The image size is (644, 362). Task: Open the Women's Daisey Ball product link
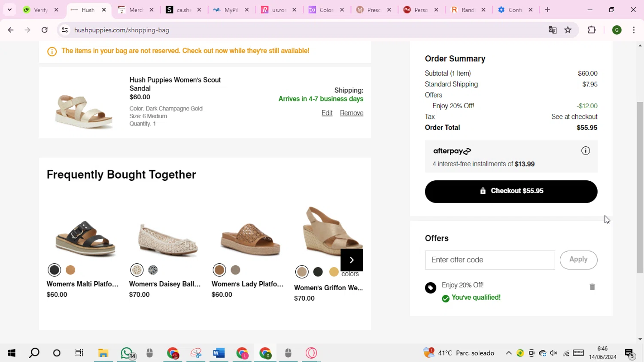pos(165,284)
